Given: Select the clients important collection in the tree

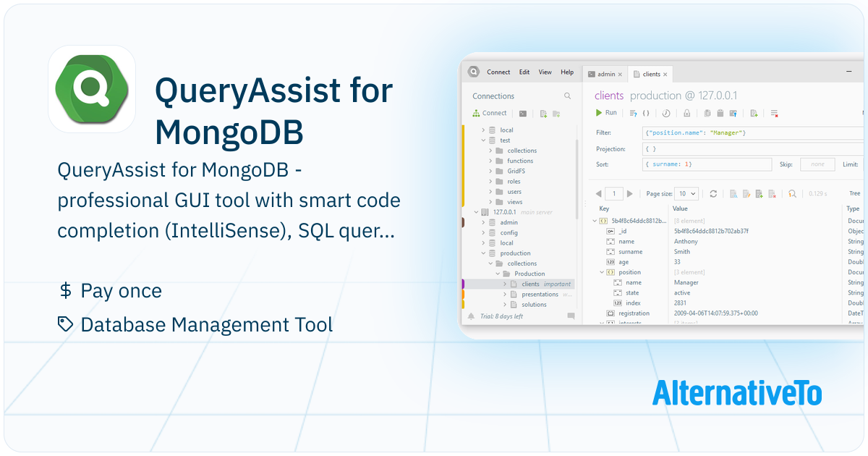Looking at the screenshot, I should point(519,284).
